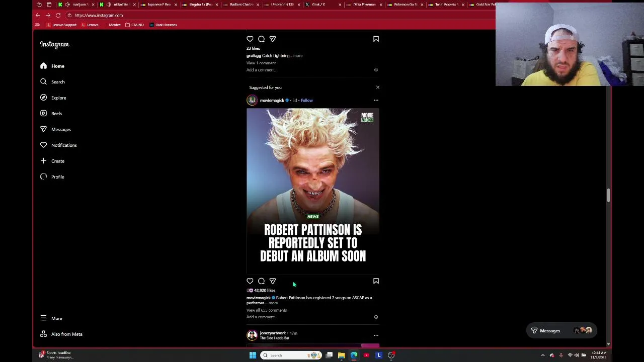Open Instagram Home from the sidebar

52,66
